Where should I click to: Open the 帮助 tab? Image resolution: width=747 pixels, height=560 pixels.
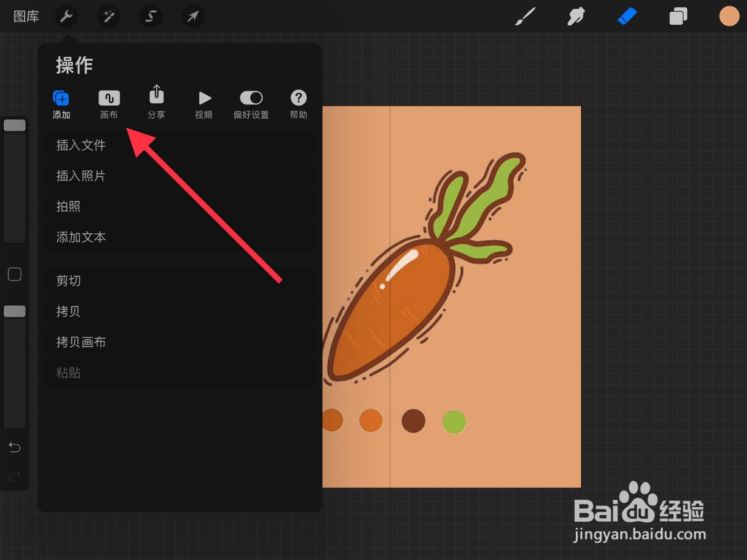(x=299, y=105)
